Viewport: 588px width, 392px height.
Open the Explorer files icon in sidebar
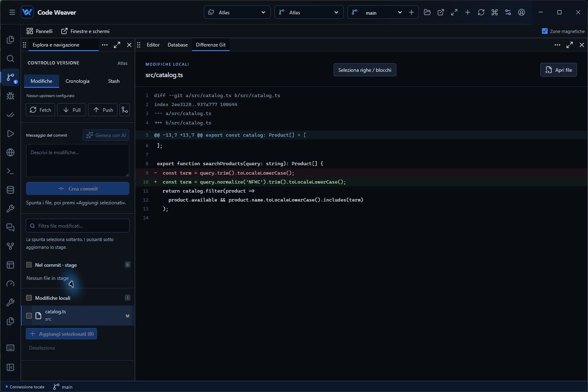[x=11, y=40]
